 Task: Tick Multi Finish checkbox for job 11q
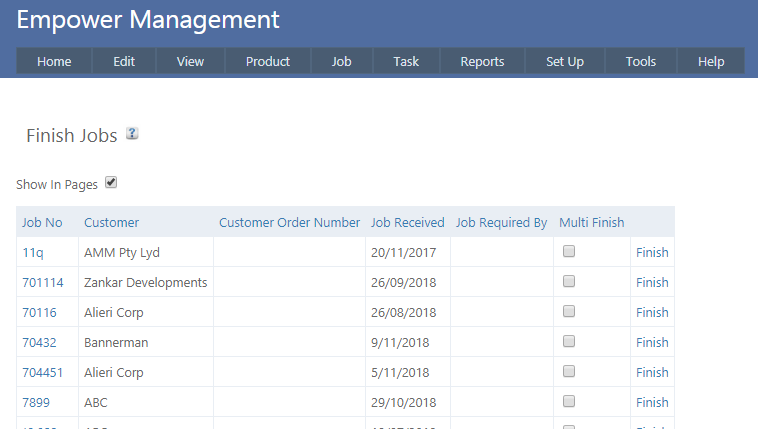coord(569,252)
